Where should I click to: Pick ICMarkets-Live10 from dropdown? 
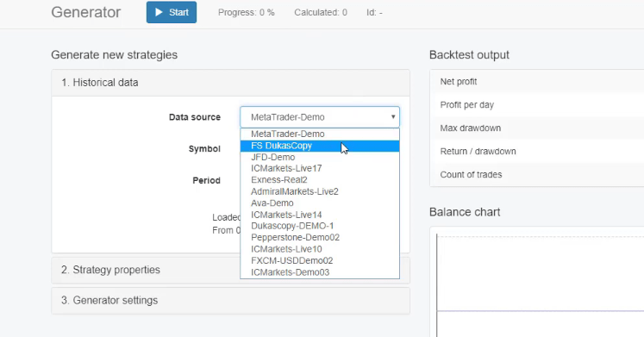tap(320, 249)
